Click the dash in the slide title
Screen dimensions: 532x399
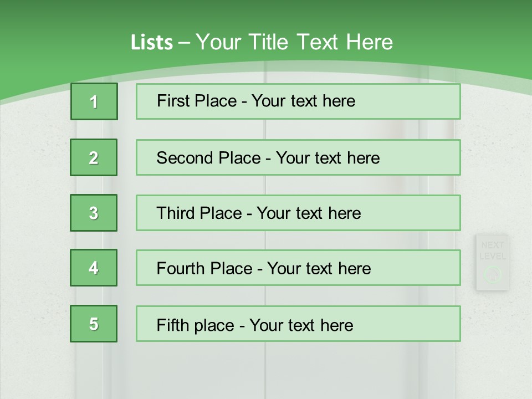[x=184, y=43]
